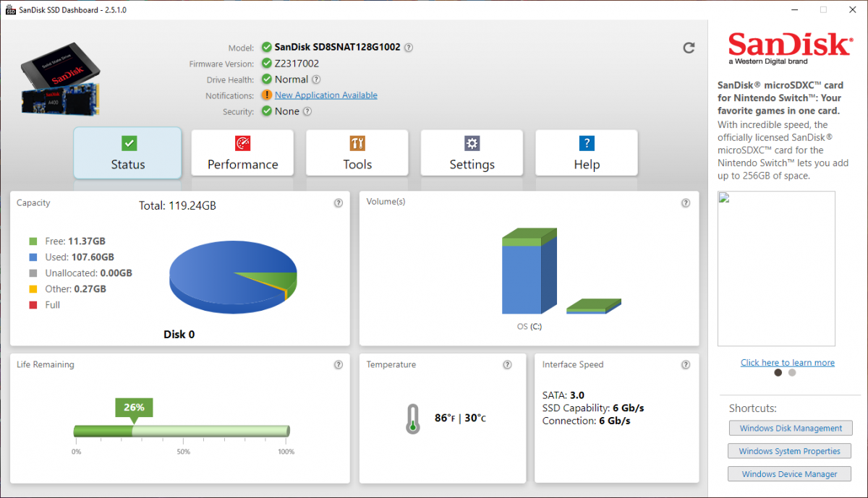
Task: Click the model name SD8SNAT128G1002
Action: 338,48
